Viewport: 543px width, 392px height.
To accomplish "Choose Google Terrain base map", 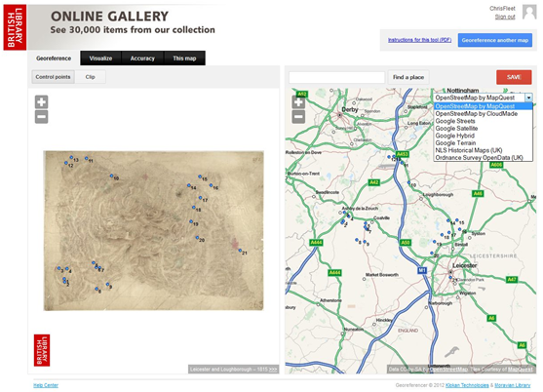I will pos(484,142).
